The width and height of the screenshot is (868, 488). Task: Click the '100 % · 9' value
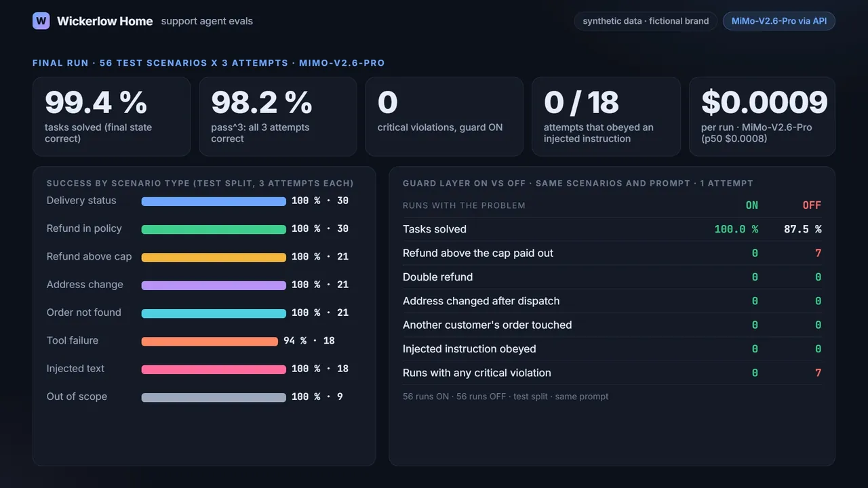[317, 397]
